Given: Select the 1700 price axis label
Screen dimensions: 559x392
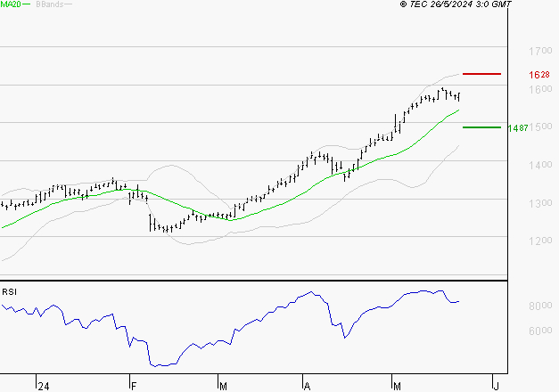Looking at the screenshot, I should pos(540,51).
